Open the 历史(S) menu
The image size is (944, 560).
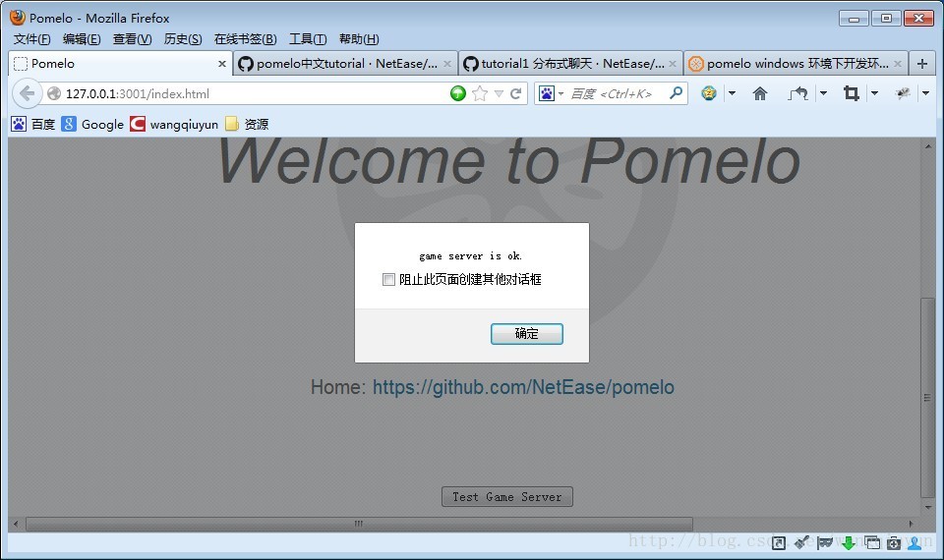(x=183, y=39)
